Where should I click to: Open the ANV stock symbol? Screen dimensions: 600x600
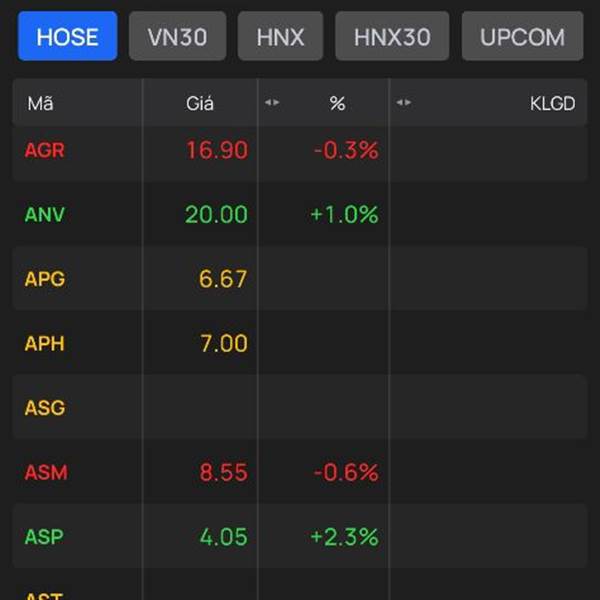tap(45, 215)
